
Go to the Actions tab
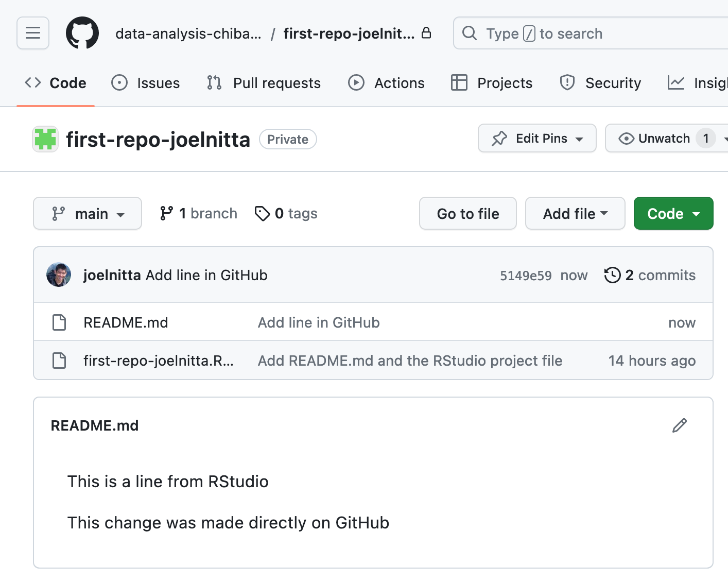pos(386,83)
